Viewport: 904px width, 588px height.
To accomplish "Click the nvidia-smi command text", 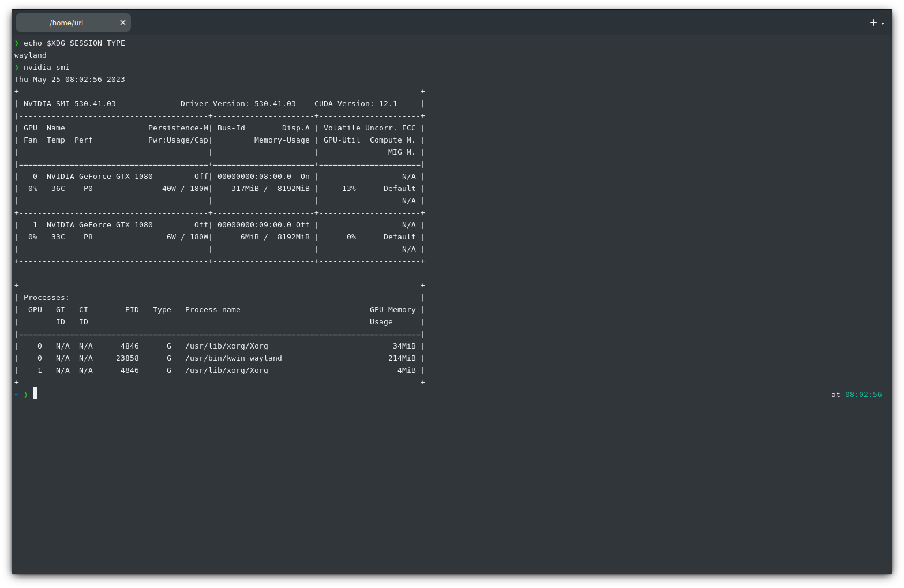I will pos(46,67).
